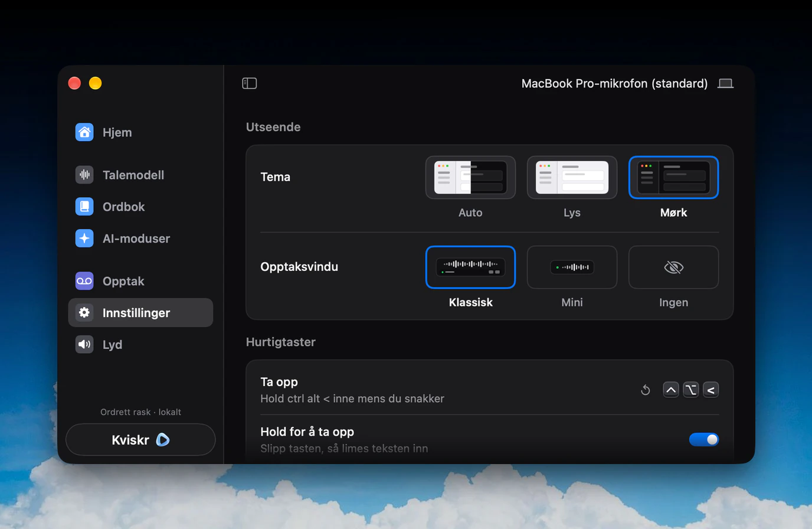The width and height of the screenshot is (812, 529).
Task: Open the MacBook Pro-mikrofon microphone selector
Action: point(614,84)
